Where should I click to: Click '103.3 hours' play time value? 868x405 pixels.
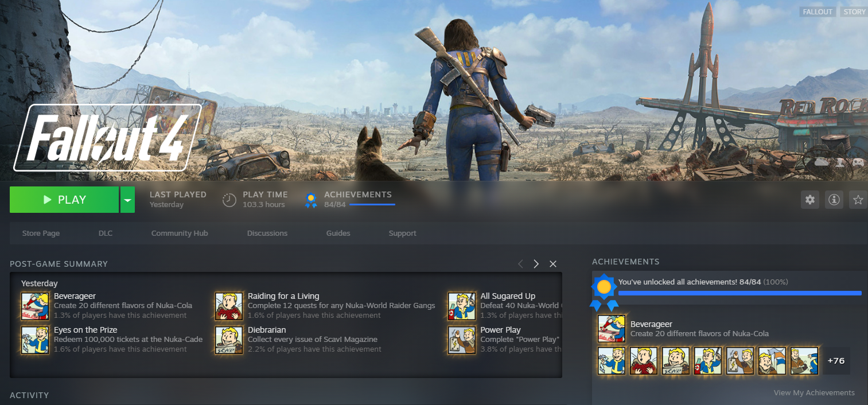tap(263, 205)
